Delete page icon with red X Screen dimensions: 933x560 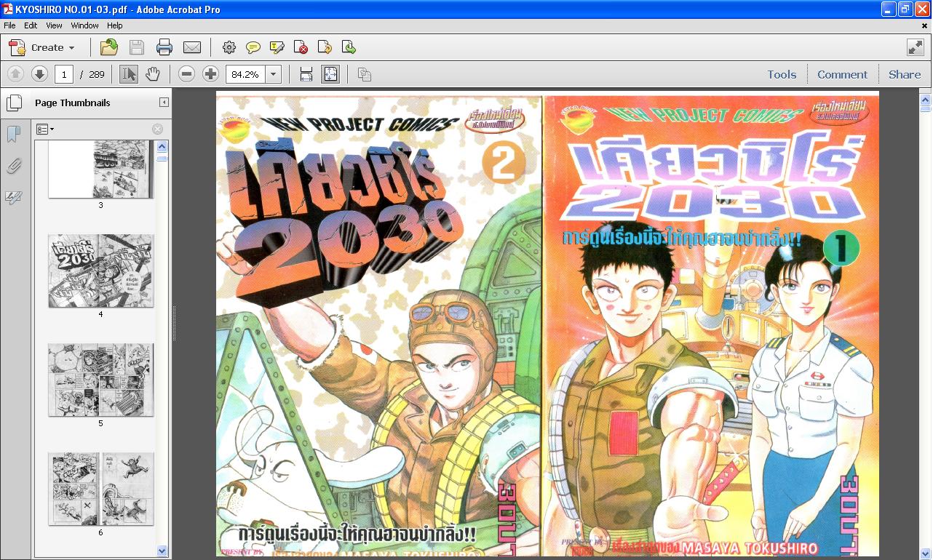(301, 47)
